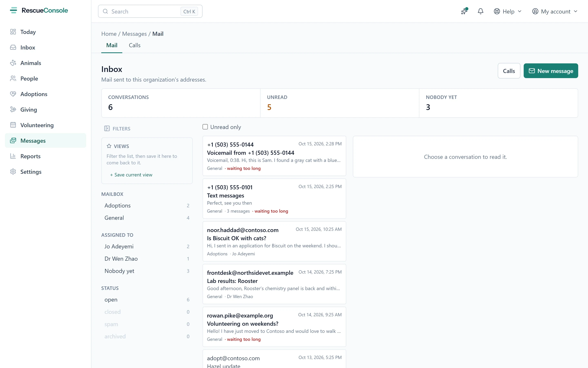Compose with the New message button
The width and height of the screenshot is (588, 368).
pyautogui.click(x=551, y=71)
